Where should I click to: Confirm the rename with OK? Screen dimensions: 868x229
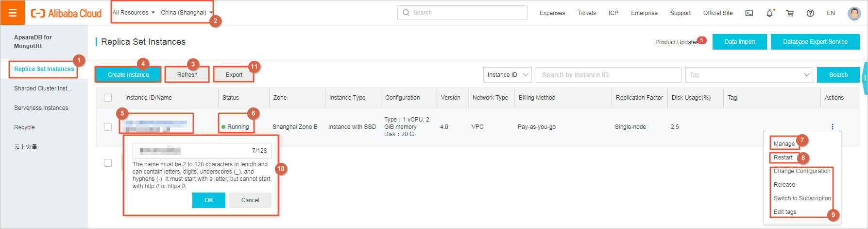(209, 200)
